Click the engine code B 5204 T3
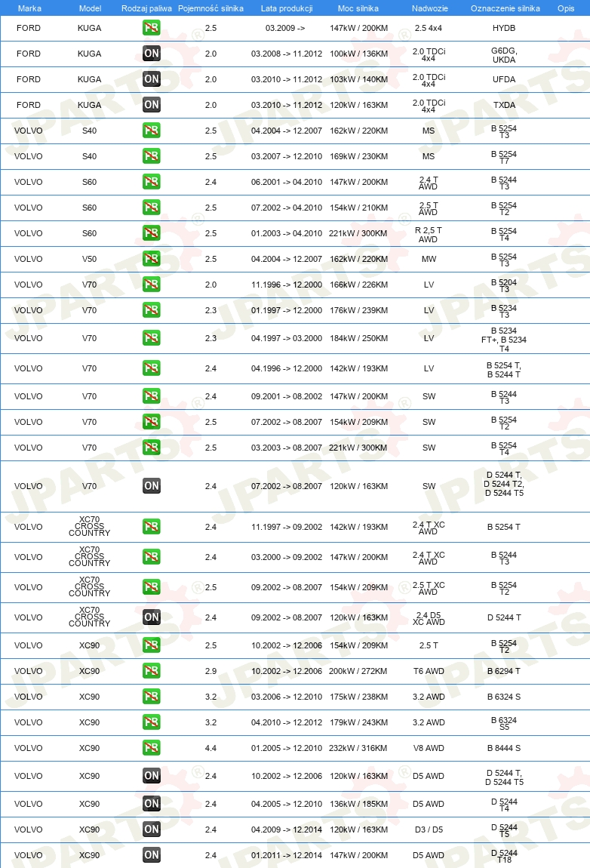Image resolution: width=590 pixels, height=868 pixels. [504, 285]
